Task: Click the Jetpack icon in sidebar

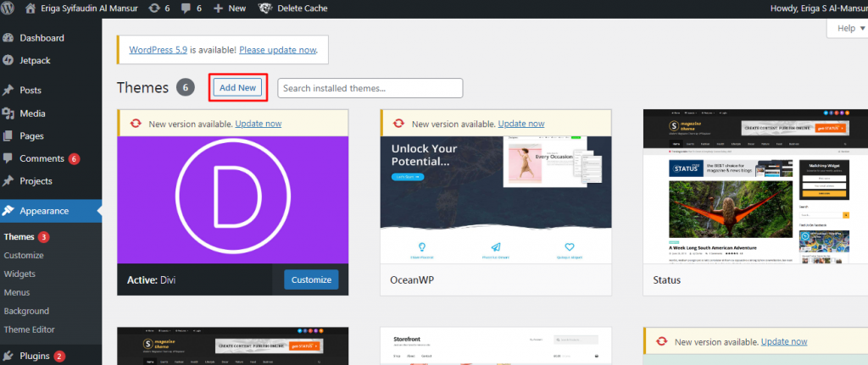Action: [8, 60]
